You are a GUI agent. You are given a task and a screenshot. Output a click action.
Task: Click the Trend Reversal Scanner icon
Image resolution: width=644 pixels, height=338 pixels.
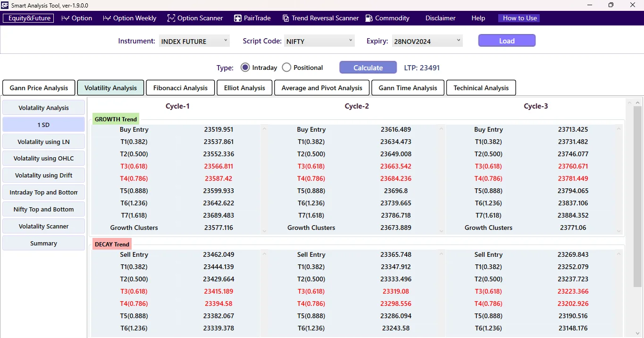click(285, 18)
